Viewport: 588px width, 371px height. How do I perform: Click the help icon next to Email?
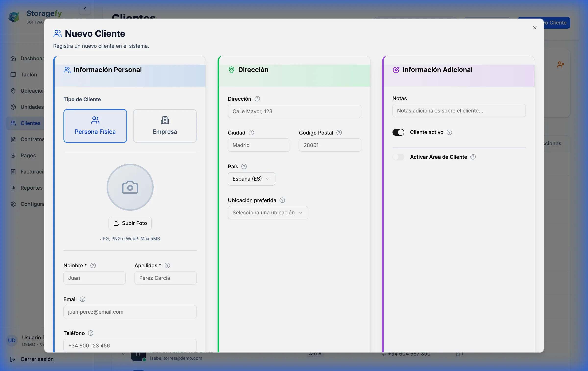[x=83, y=299]
